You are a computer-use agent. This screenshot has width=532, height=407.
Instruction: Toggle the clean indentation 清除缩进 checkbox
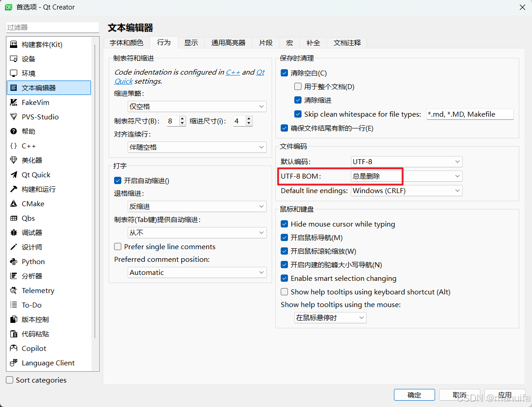pyautogui.click(x=298, y=100)
